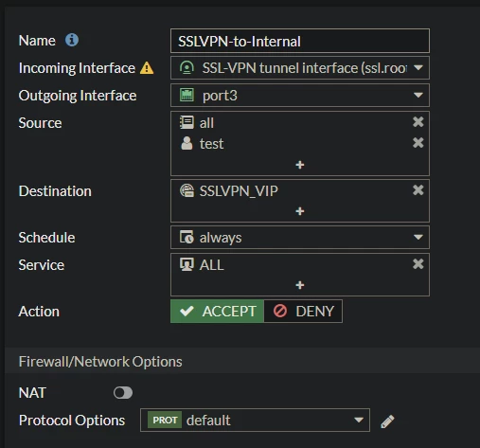Add a new source with the plus icon
Viewport: 480px width, 448px height.
pyautogui.click(x=300, y=165)
